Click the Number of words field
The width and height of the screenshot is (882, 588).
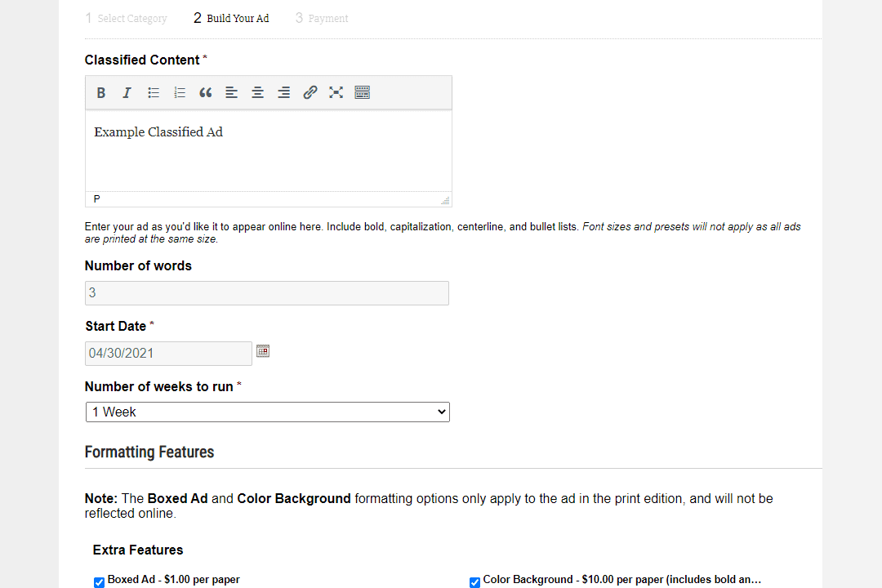266,293
